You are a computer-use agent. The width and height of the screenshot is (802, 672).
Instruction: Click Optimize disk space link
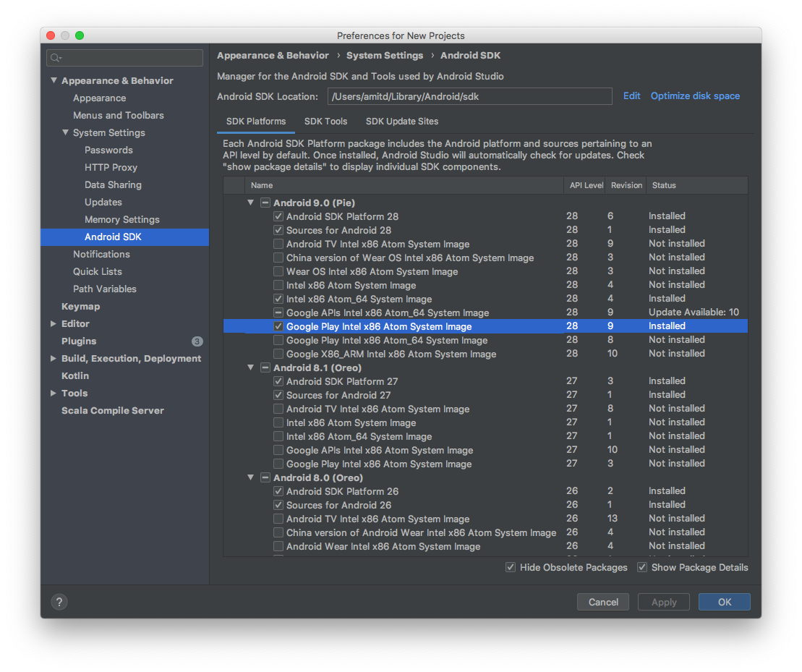click(695, 95)
